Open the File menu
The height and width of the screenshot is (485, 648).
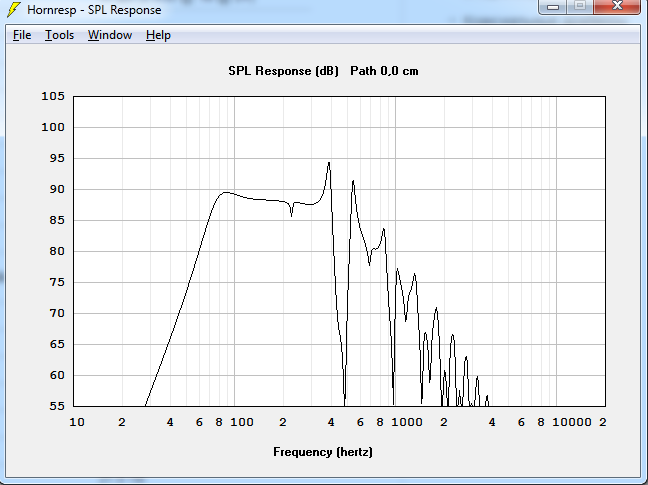pyautogui.click(x=22, y=35)
